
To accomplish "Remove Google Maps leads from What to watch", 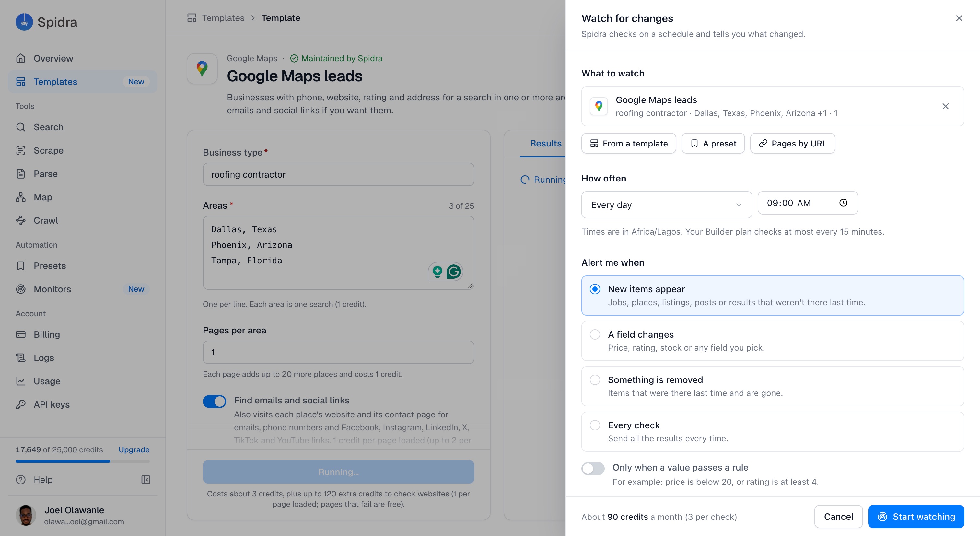I will tap(945, 106).
